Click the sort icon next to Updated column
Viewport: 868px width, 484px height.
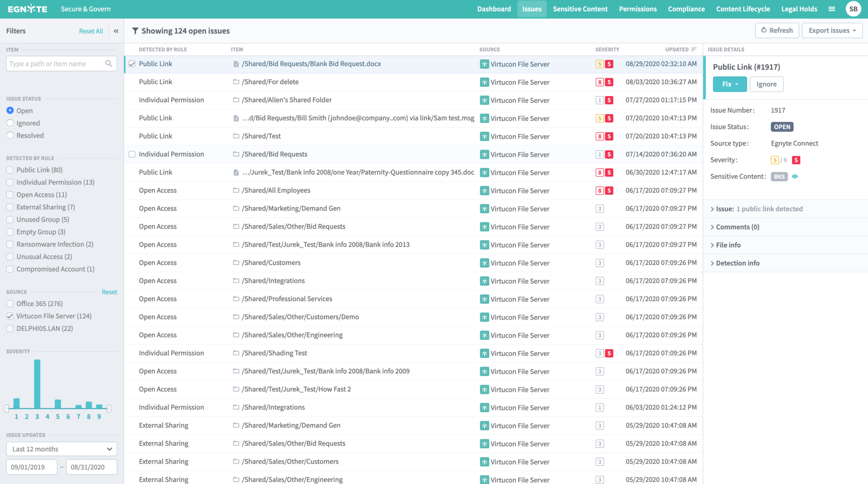pos(694,50)
